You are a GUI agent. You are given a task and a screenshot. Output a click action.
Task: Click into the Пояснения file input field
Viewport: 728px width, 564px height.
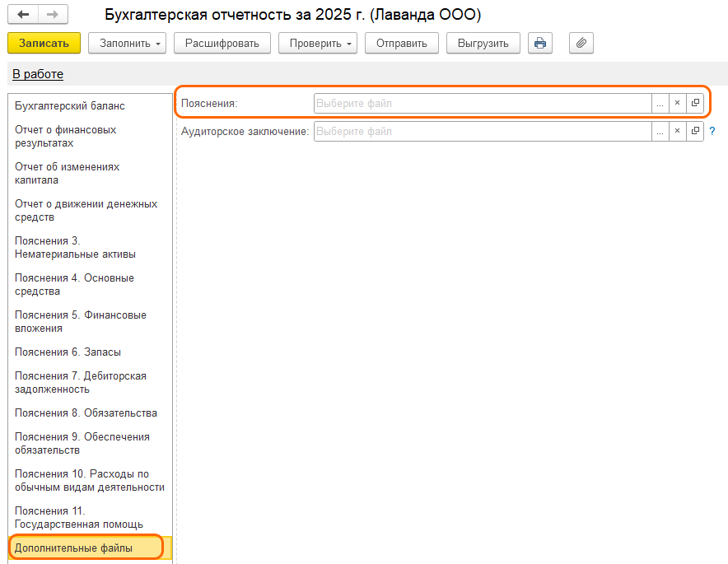click(x=482, y=103)
